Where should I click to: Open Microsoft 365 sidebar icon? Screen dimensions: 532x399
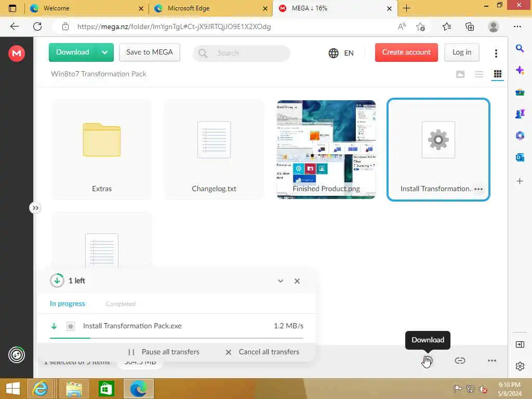(520, 136)
